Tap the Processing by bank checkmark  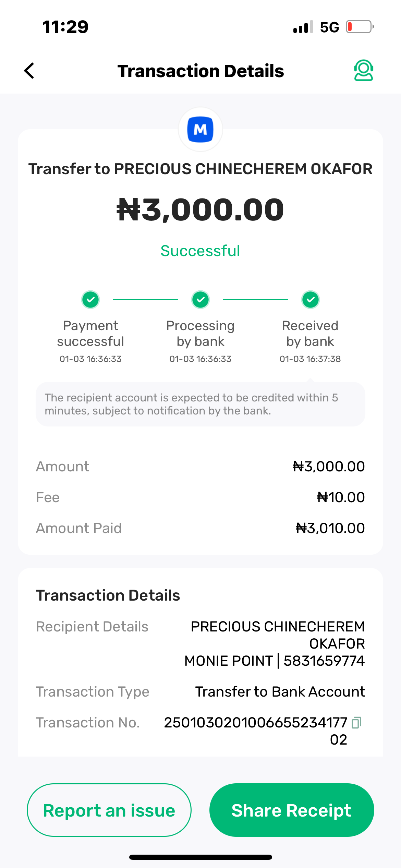click(200, 300)
